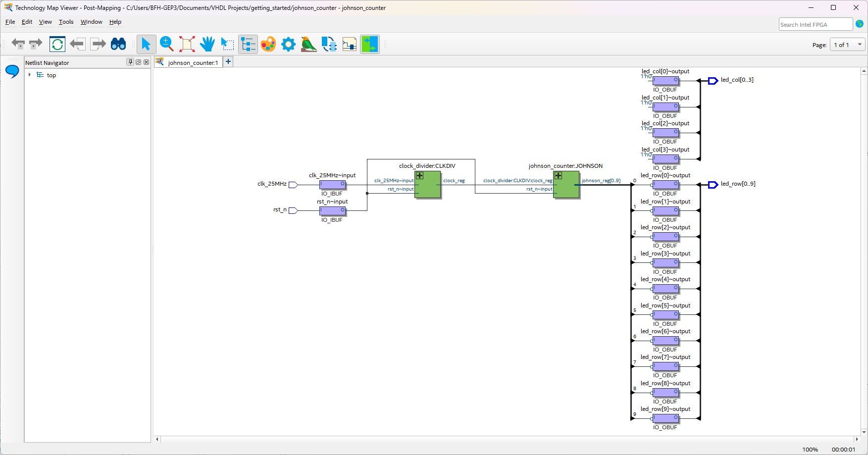Expand the johnson_counter:JOHNSON block plus

click(x=558, y=176)
